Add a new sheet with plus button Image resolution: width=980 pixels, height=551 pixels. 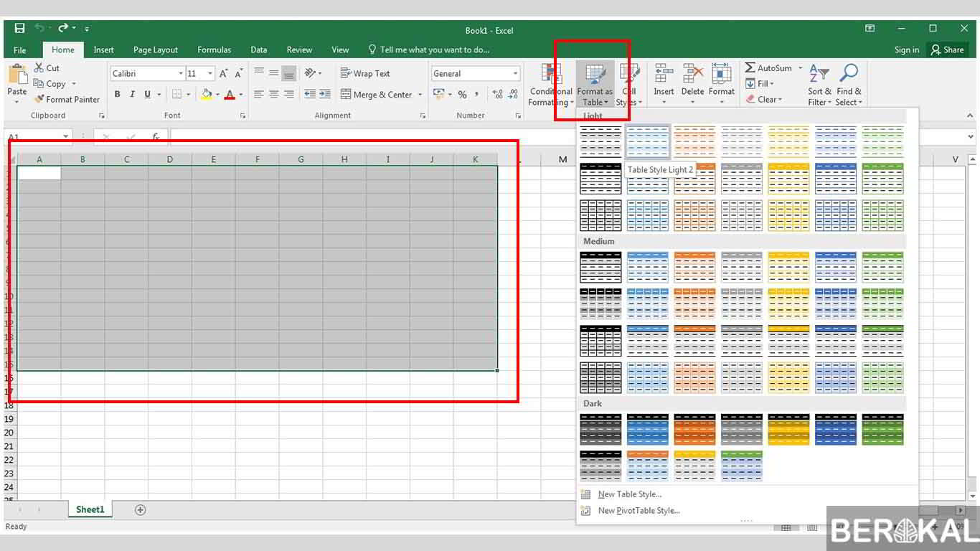(141, 510)
